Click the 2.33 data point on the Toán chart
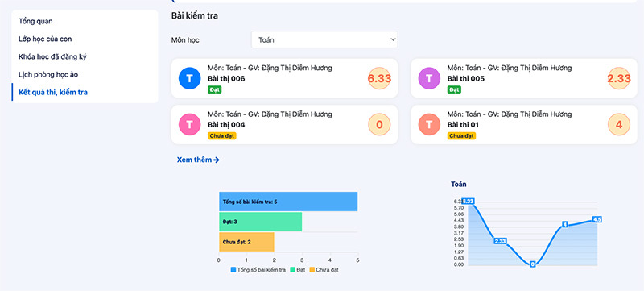Screen dimensions: 644x291 (500, 241)
